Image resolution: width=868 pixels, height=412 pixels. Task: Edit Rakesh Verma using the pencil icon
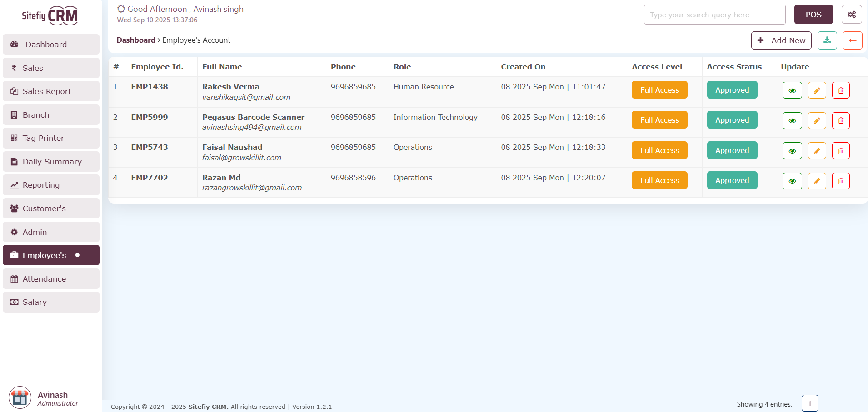[817, 90]
